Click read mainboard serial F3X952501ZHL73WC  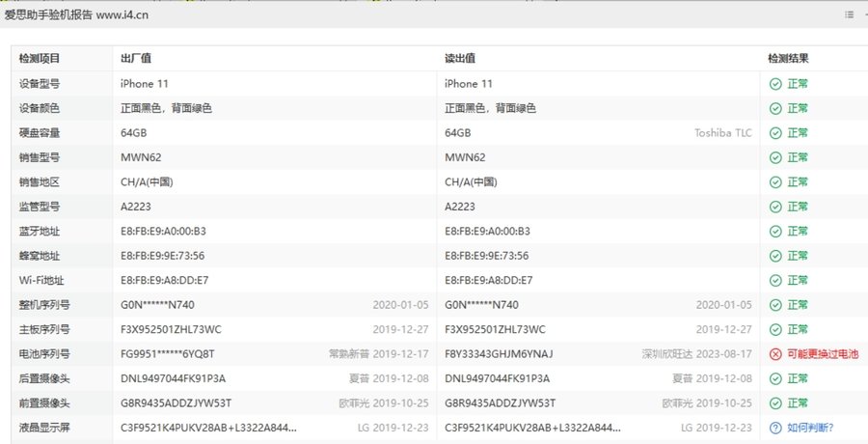[495, 329]
